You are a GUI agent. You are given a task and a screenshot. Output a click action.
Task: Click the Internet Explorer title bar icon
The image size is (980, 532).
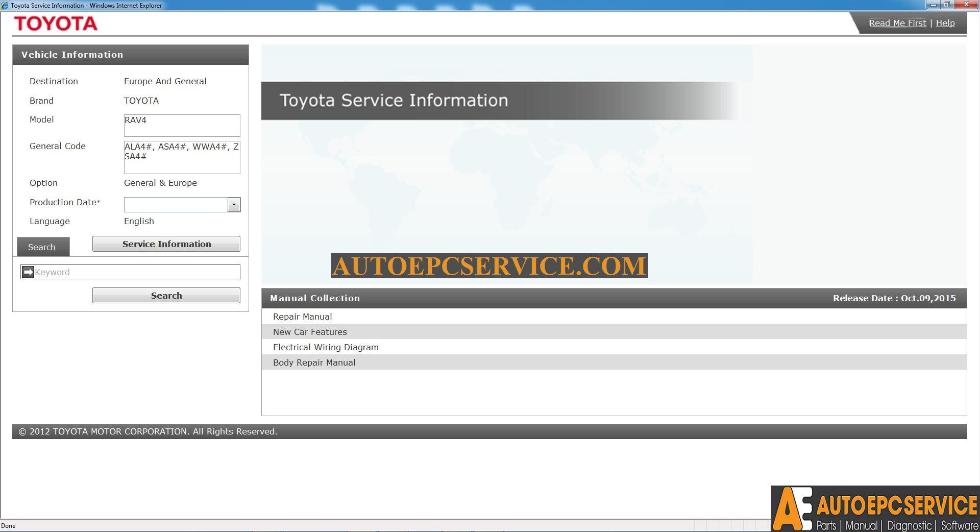click(5, 5)
